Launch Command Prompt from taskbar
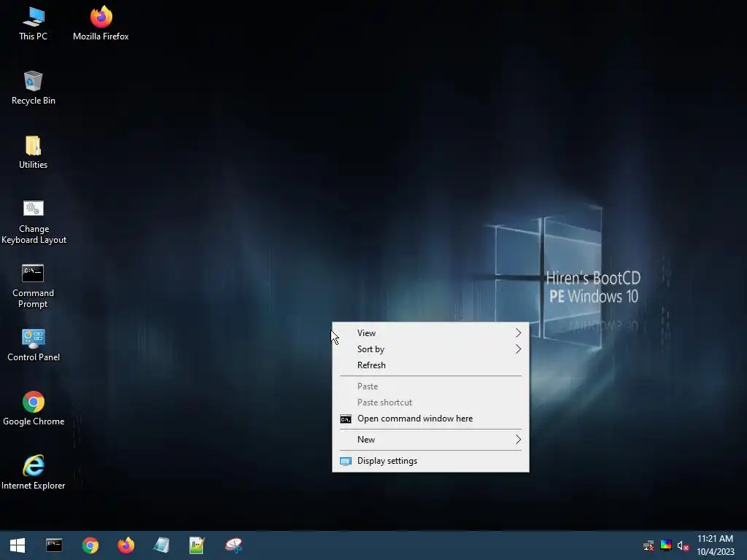This screenshot has width=747, height=560. click(x=54, y=545)
